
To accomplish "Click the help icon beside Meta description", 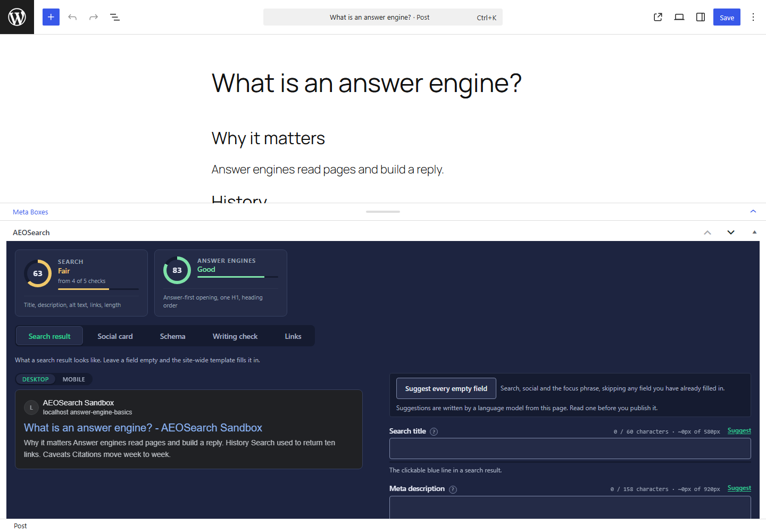I will [x=453, y=489].
